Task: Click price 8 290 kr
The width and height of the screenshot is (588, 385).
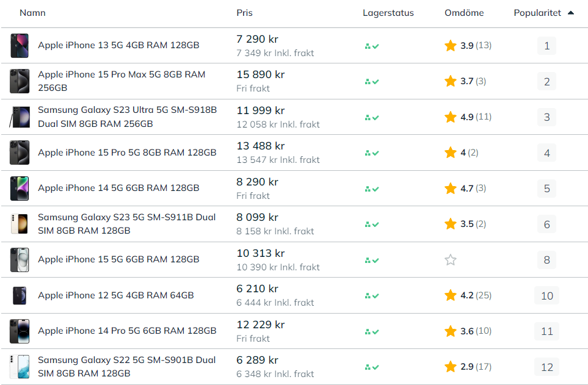Action: (x=257, y=182)
